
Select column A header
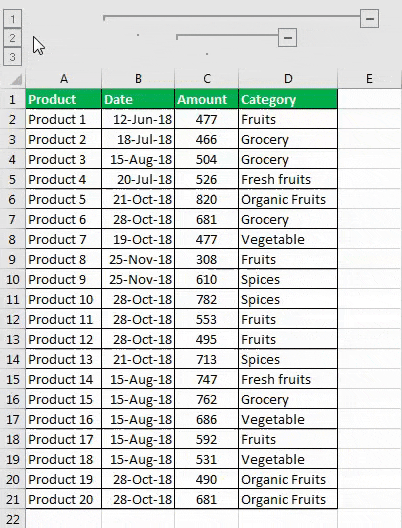[x=64, y=79]
